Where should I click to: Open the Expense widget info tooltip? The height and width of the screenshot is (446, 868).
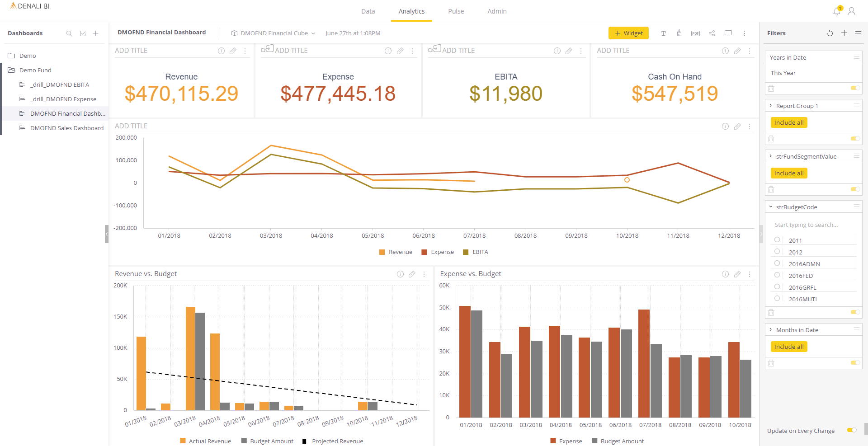pyautogui.click(x=388, y=51)
